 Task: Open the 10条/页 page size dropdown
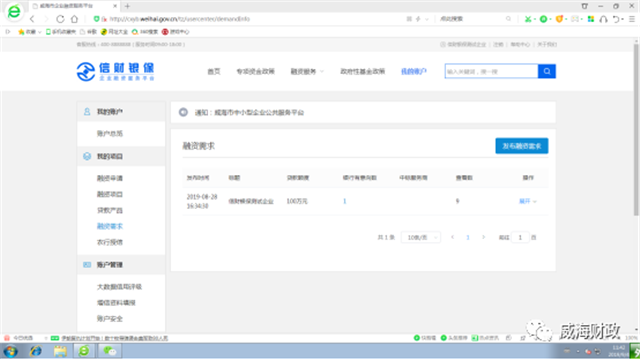421,238
